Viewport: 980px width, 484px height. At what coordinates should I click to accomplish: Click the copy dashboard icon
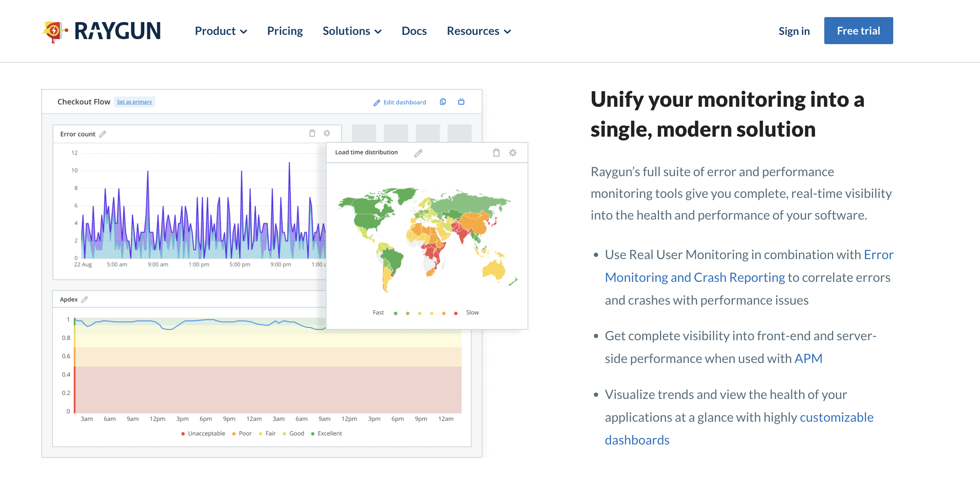(x=442, y=102)
